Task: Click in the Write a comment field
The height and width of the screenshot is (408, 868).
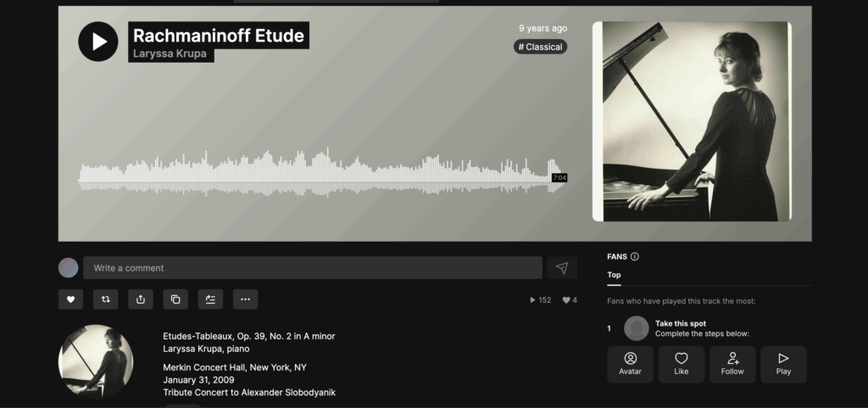Action: (313, 268)
